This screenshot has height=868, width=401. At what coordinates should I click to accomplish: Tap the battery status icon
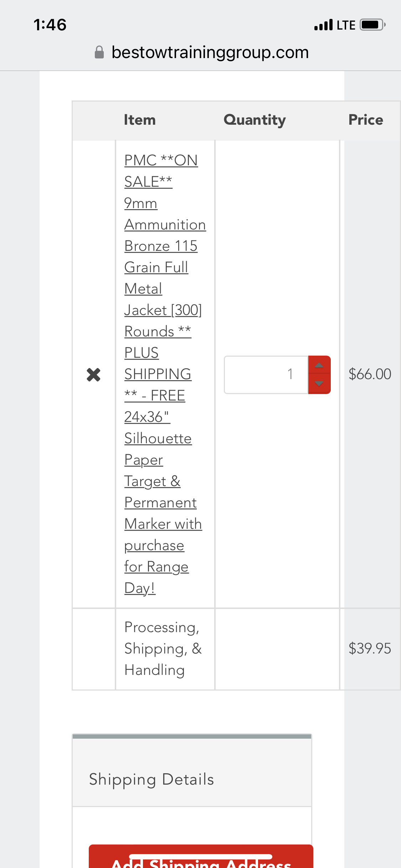372,25
